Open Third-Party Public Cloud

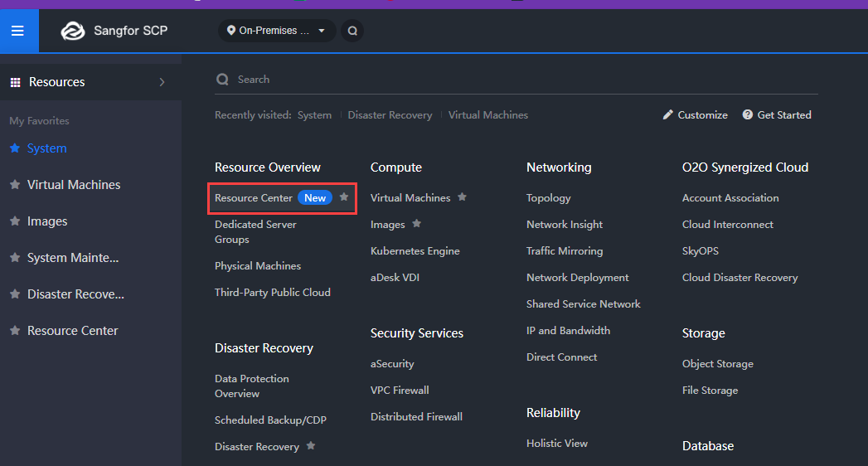[x=273, y=293]
